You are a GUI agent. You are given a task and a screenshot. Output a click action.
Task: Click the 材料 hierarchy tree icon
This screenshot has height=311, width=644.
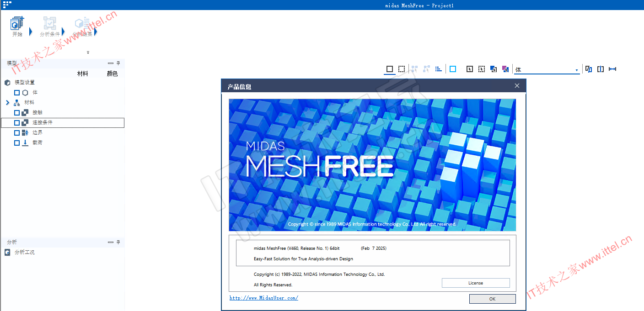17,103
